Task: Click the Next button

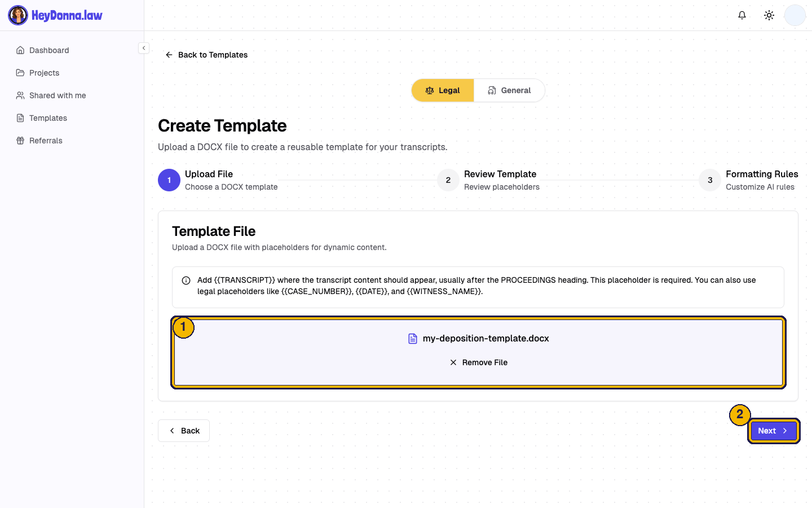Action: coord(774,431)
